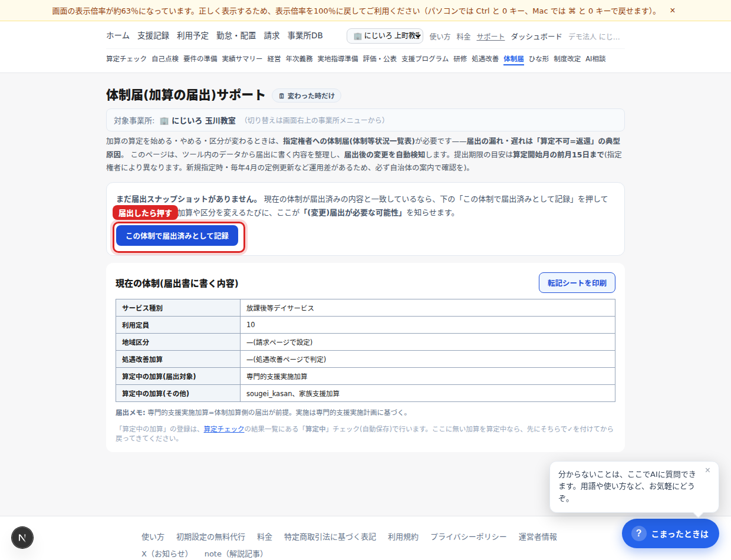Switch to 自己点検 sub-tab
Screen dimensions: 731x560
coord(165,59)
